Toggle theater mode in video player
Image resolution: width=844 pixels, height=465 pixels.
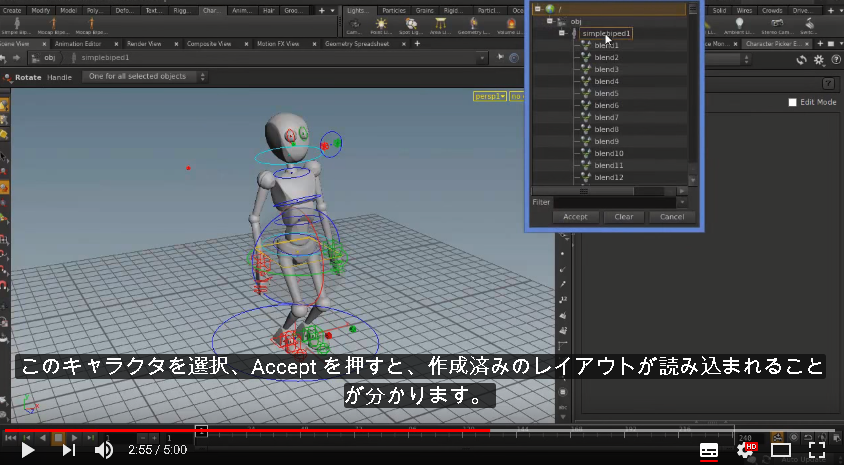click(781, 450)
